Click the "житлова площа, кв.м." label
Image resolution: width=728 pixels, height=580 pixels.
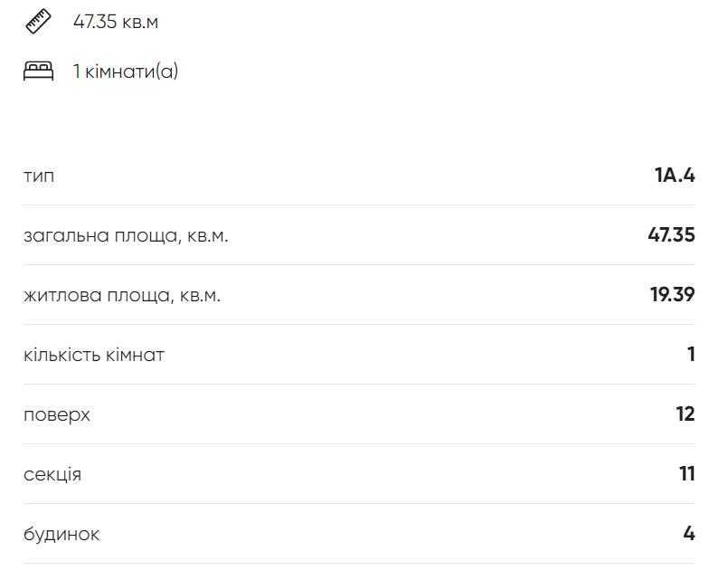[122, 295]
